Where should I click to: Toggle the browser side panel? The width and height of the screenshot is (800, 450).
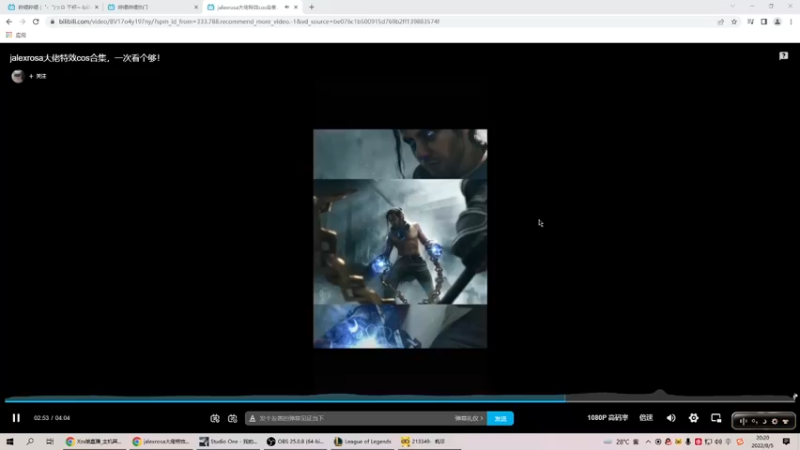[764, 21]
